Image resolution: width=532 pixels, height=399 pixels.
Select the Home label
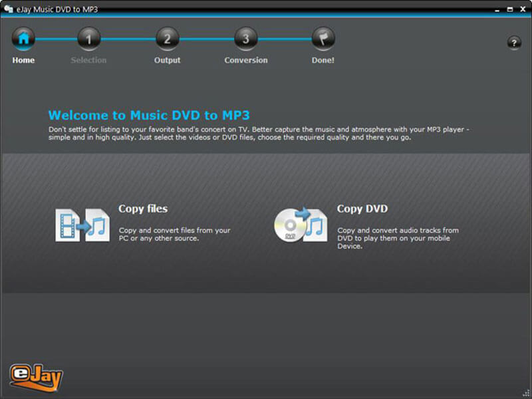click(23, 60)
